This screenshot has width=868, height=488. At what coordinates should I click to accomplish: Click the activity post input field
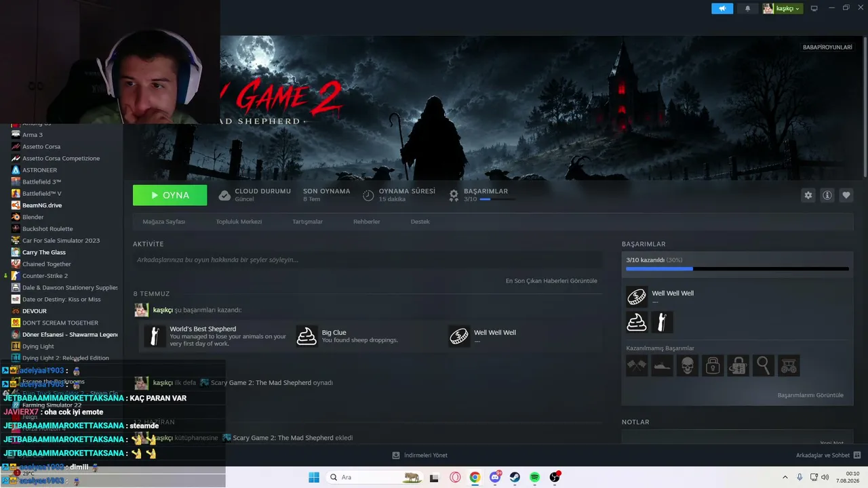pos(368,260)
